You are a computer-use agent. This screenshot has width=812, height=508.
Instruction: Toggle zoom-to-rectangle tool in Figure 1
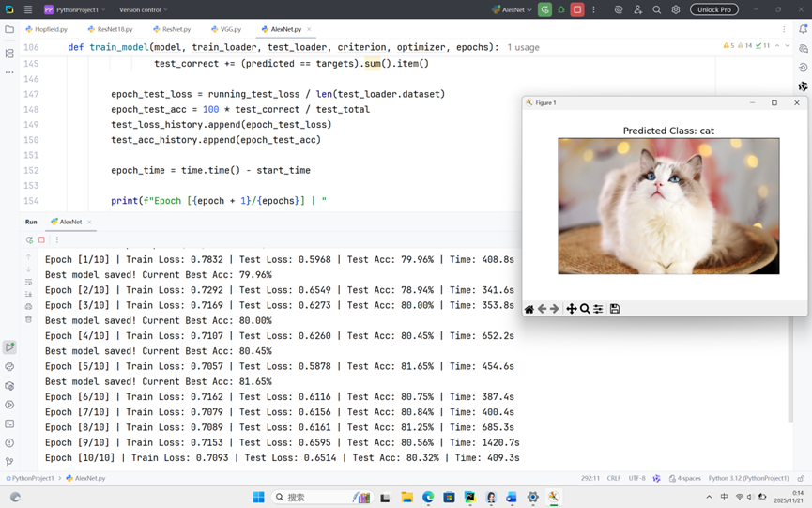coord(585,309)
